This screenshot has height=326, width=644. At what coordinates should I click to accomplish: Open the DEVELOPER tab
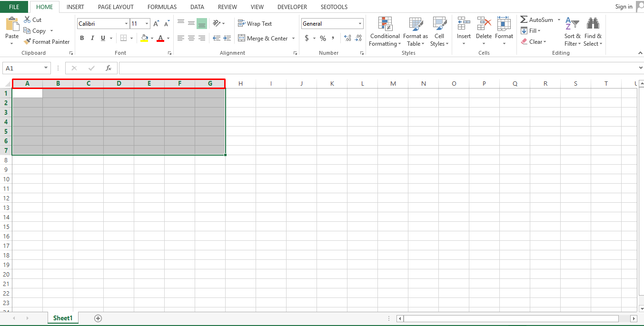292,7
